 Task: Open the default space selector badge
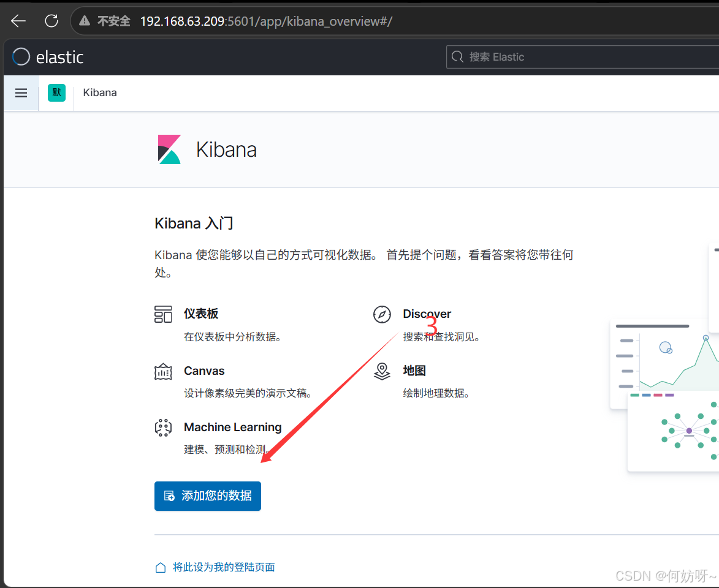point(56,92)
